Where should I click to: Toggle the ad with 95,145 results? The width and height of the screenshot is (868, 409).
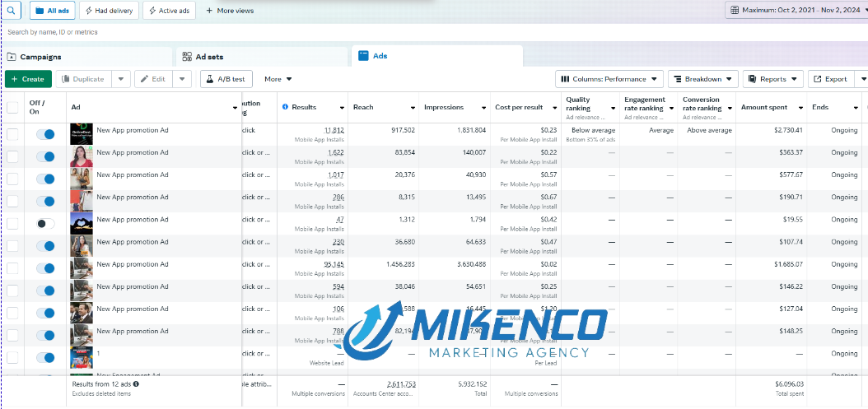45,268
